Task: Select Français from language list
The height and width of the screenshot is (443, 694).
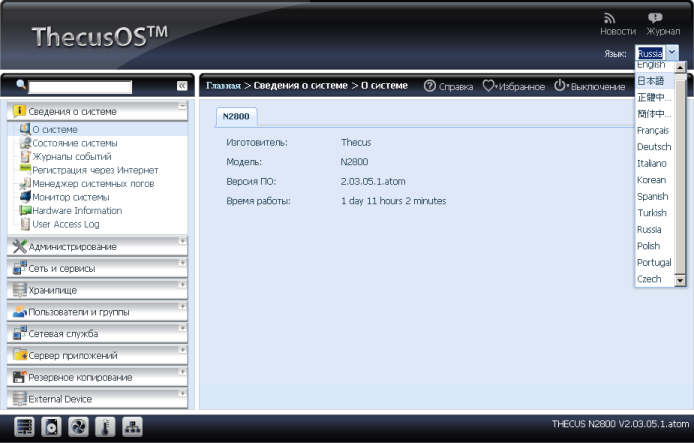Action: point(655,130)
